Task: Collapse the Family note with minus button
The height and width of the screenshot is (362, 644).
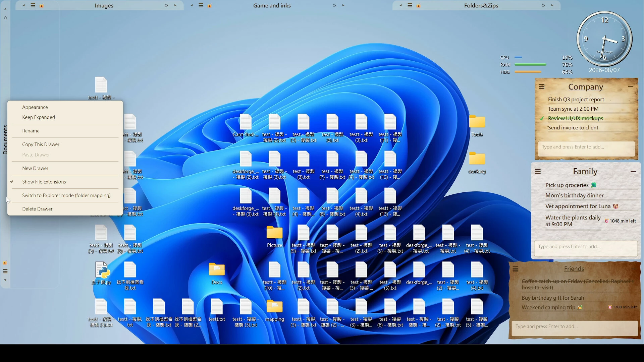Action: [x=633, y=171]
